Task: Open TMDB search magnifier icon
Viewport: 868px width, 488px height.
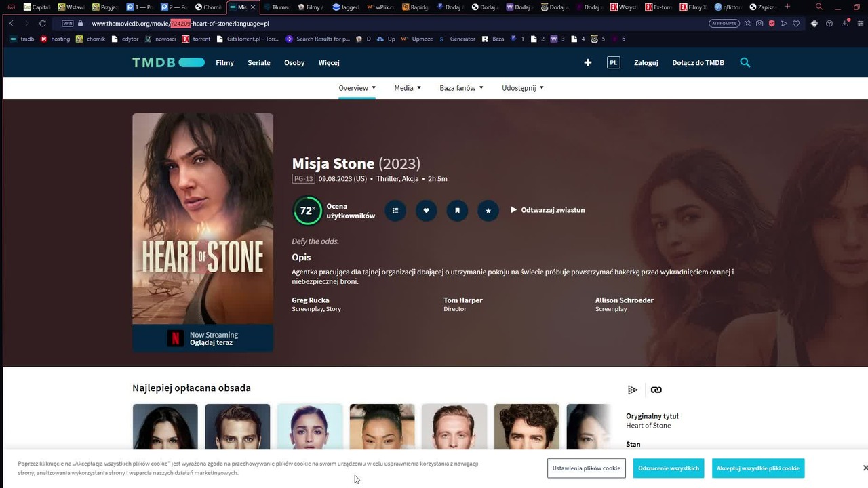Action: 745,62
